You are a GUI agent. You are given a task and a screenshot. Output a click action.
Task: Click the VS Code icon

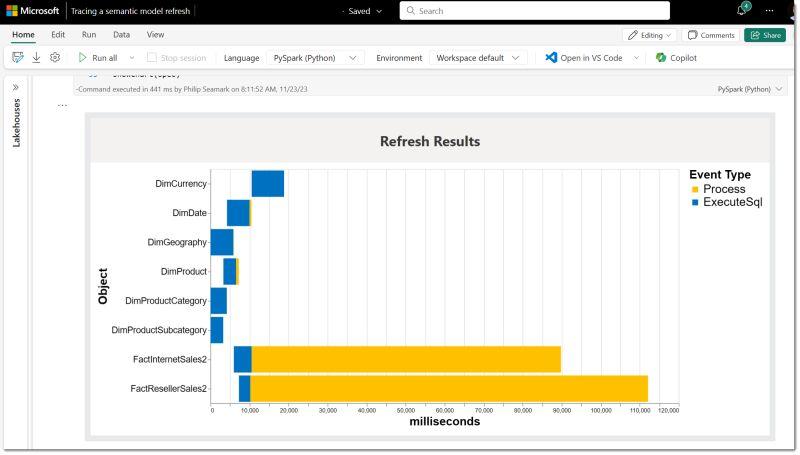(553, 58)
